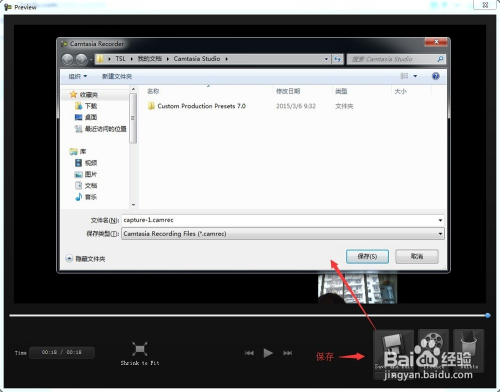The height and width of the screenshot is (392, 500).
Task: Click the webcam thumbnail in preview
Action: [357, 289]
